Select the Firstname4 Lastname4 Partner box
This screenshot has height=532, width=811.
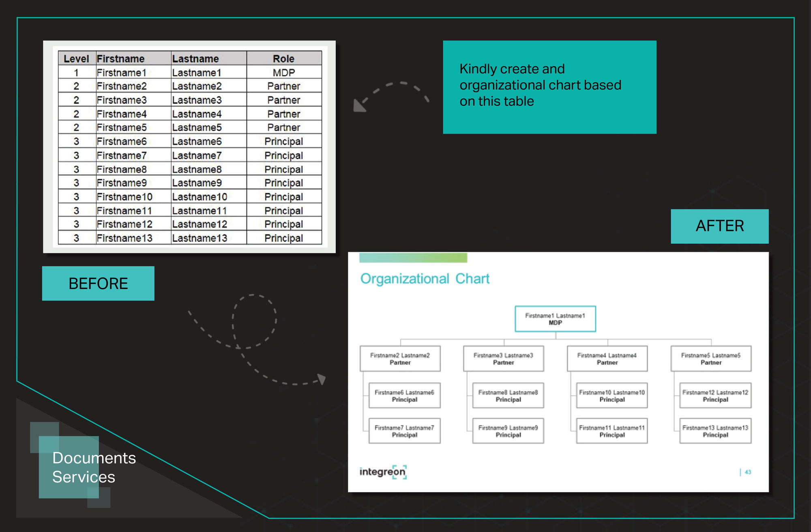(x=607, y=359)
